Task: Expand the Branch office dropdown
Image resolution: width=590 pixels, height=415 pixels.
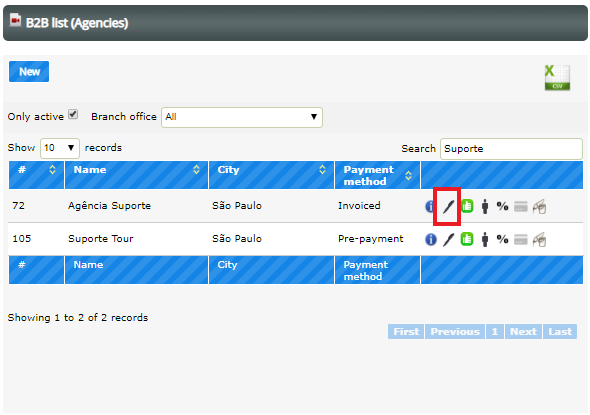Action: (242, 117)
